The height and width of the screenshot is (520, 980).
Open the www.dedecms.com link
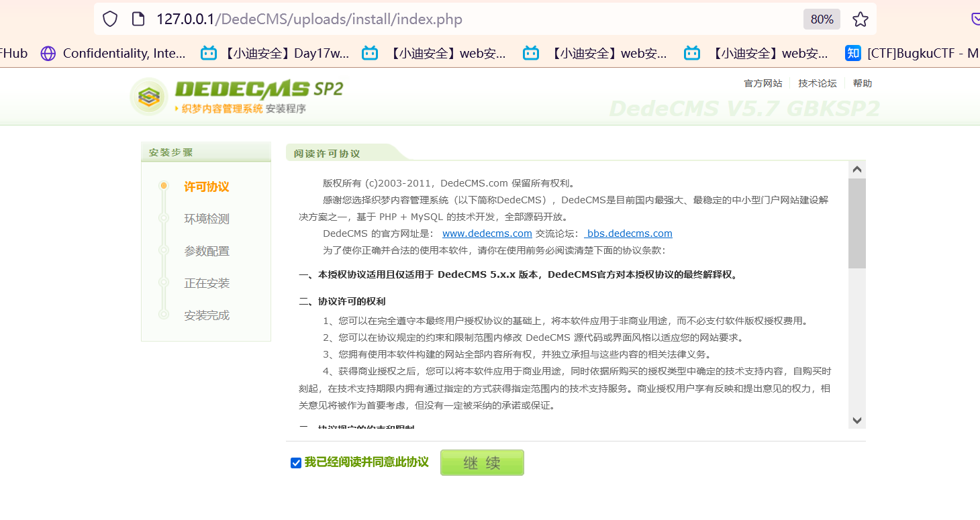tap(487, 233)
